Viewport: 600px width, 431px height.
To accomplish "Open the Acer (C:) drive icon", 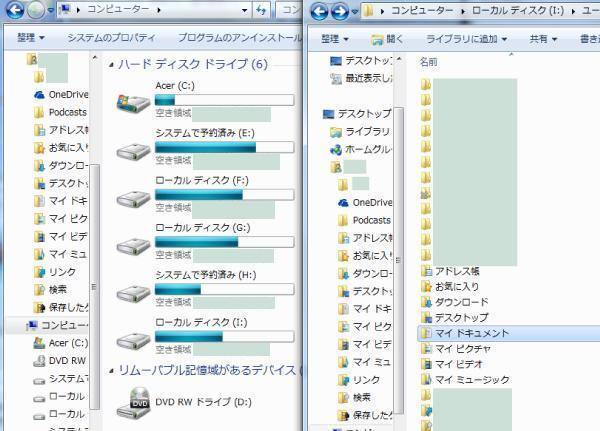I will [131, 103].
